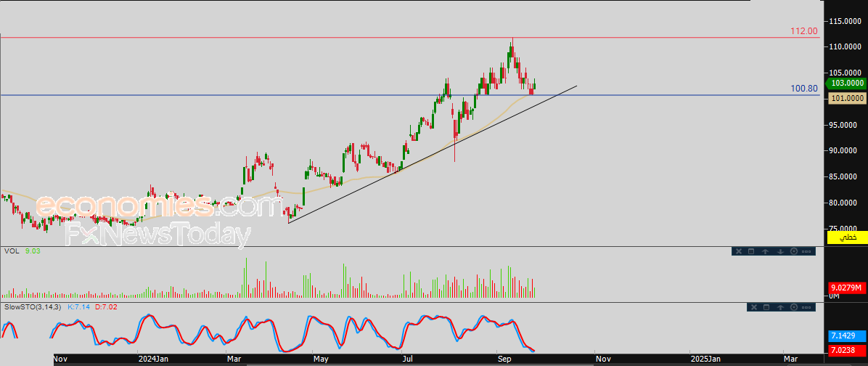Click the 2025Jan date axis label
The width and height of the screenshot is (868, 366).
(705, 359)
